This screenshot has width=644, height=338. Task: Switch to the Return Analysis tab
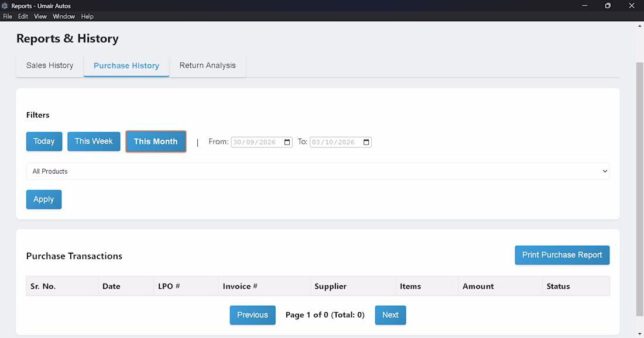[x=207, y=65]
